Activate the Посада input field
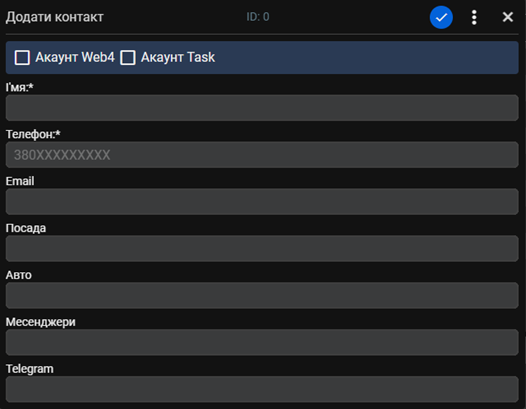The height and width of the screenshot is (409, 526). coord(262,249)
